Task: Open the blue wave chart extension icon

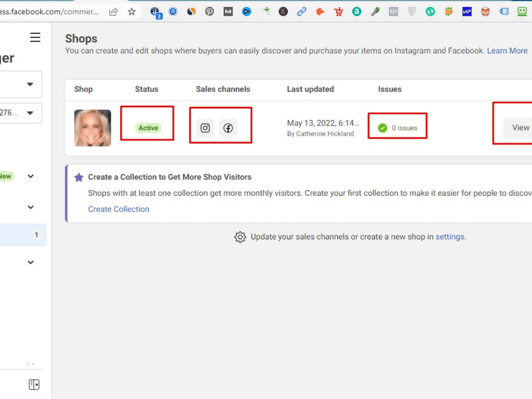Action: (x=467, y=12)
